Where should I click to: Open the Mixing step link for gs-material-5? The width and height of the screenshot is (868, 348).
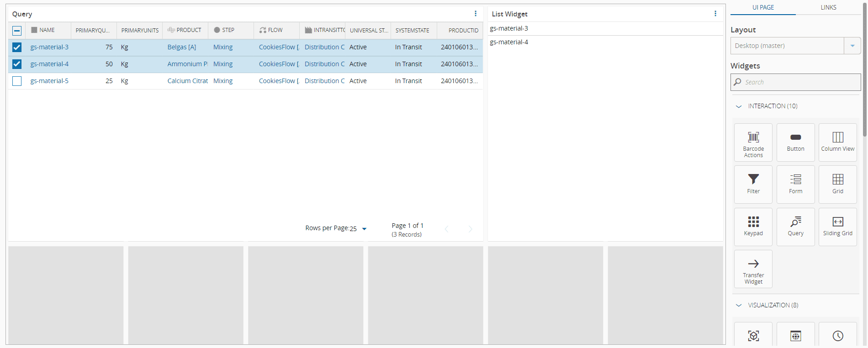pos(223,81)
